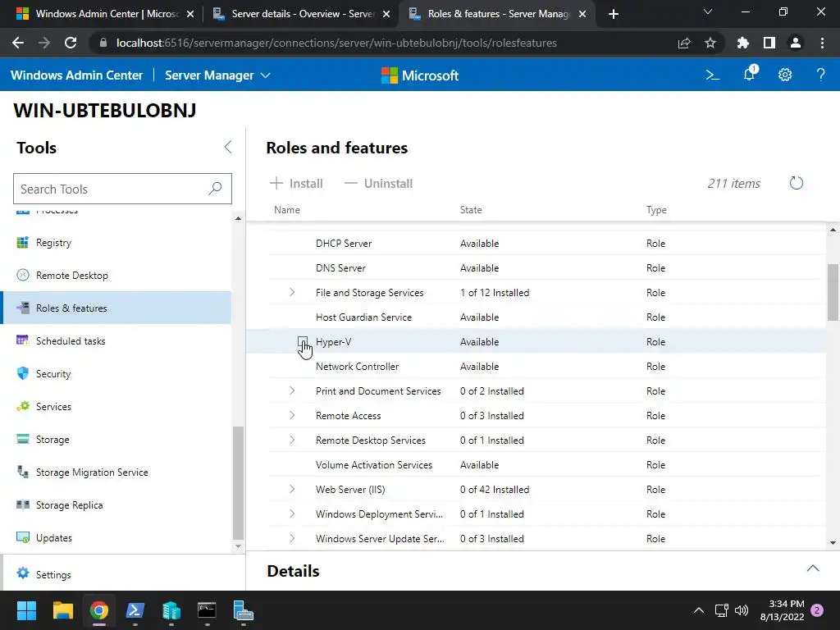
Task: Expand File and Storage Services
Action: pyautogui.click(x=292, y=292)
